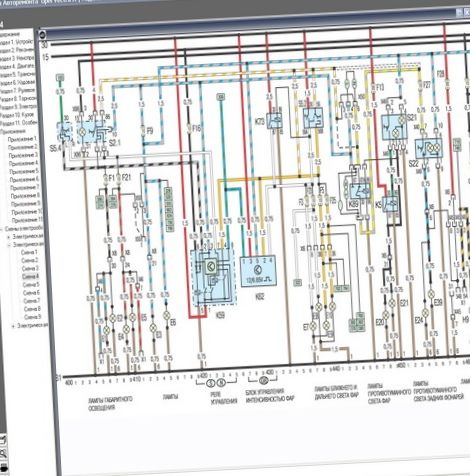Open tree item Раздел 5
The width and height of the screenshot is (470, 476).
17,74
